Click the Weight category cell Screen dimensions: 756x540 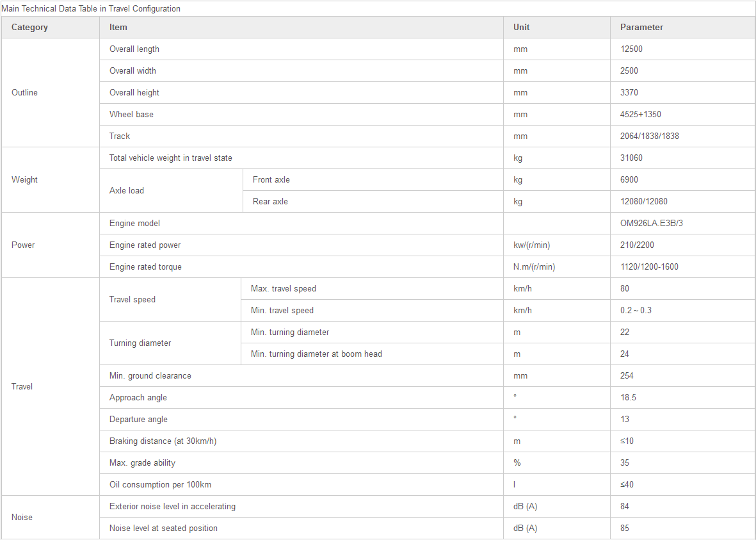[x=50, y=179]
